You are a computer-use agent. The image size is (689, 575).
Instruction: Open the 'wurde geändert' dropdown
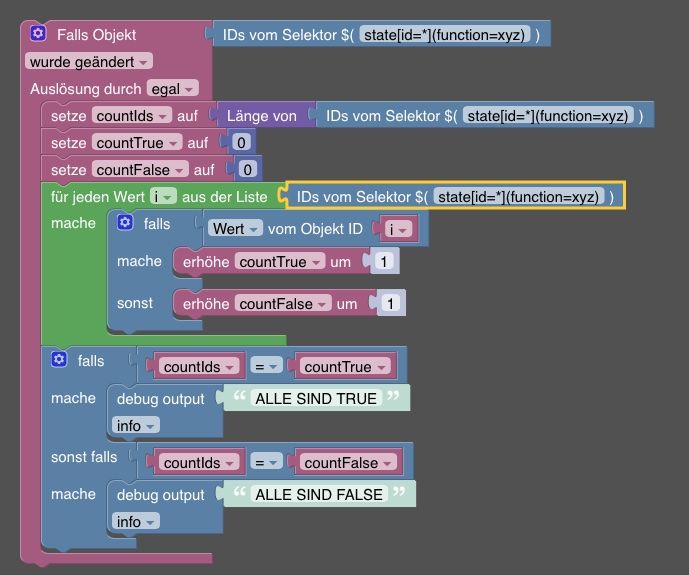coord(89,61)
